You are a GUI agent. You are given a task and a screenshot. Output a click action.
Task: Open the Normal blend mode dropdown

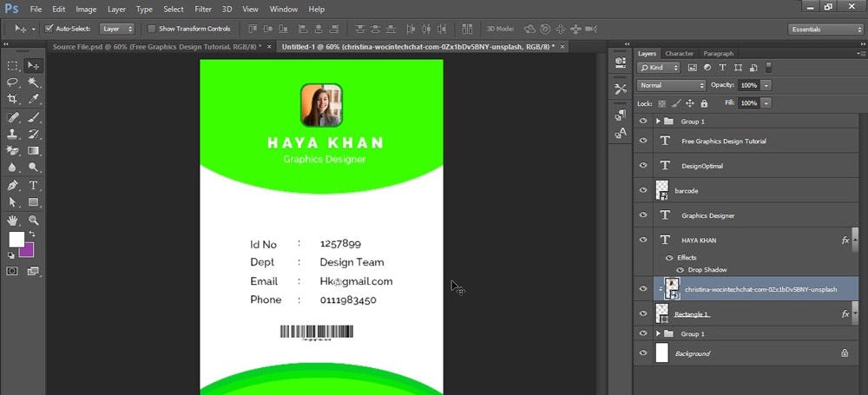(x=671, y=85)
